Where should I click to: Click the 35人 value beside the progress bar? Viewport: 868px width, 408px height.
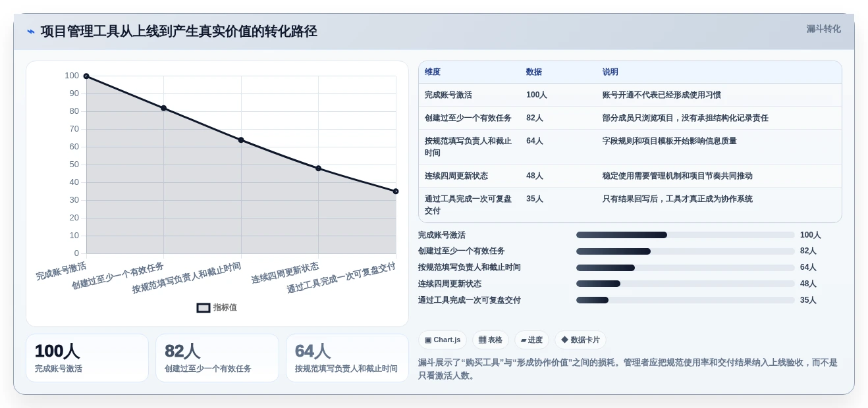tap(808, 300)
